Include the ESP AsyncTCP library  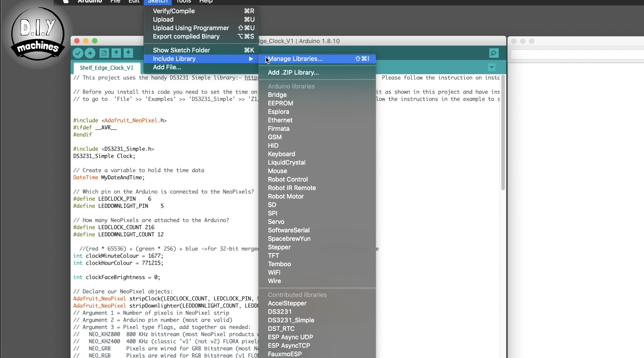[x=317, y=345]
